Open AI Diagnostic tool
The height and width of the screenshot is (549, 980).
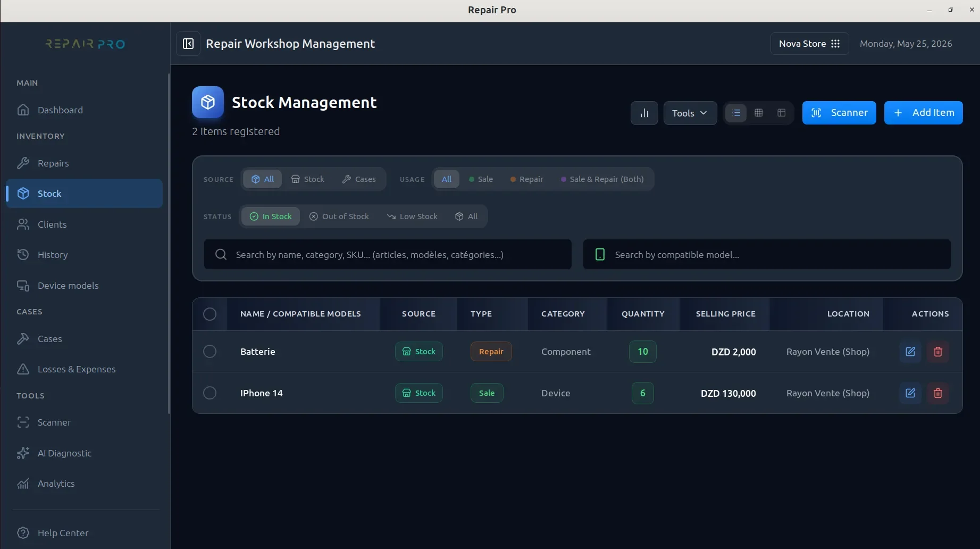[84, 453]
